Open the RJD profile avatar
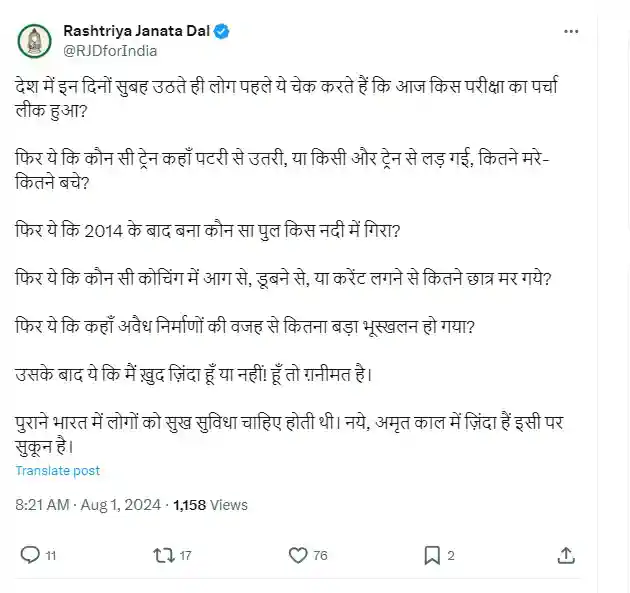Screen dimensions: 630x593 34,40
